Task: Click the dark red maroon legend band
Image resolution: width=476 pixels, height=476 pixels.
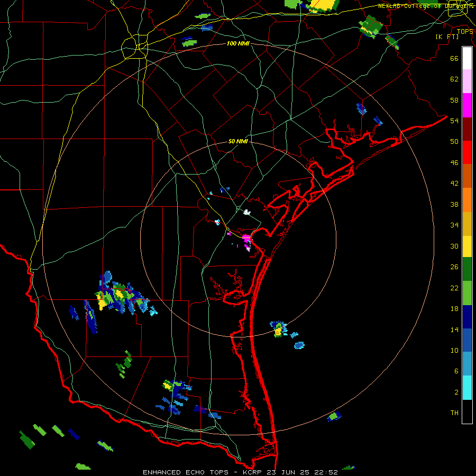Action: tap(467, 129)
